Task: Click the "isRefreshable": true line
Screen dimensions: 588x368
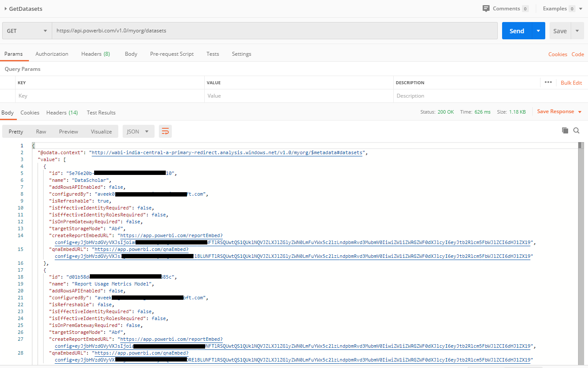Action: [x=80, y=201]
